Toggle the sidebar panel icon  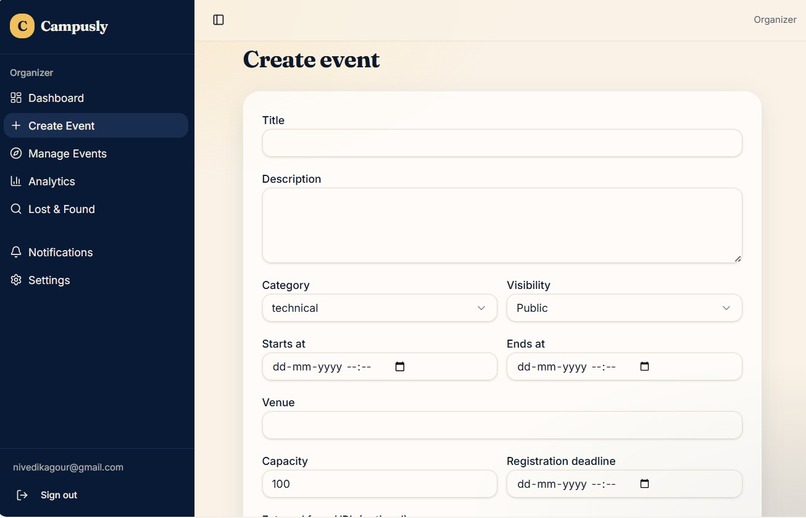[x=218, y=20]
